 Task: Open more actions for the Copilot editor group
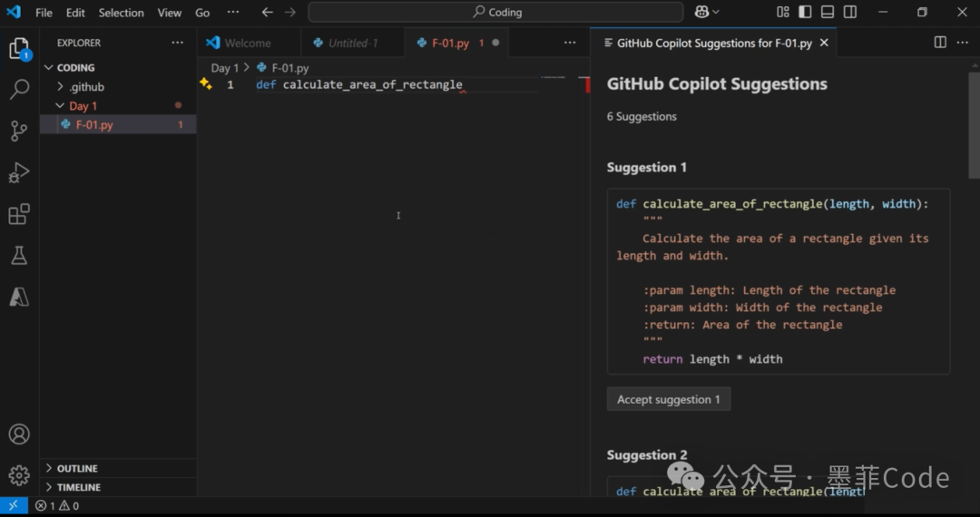click(x=963, y=43)
